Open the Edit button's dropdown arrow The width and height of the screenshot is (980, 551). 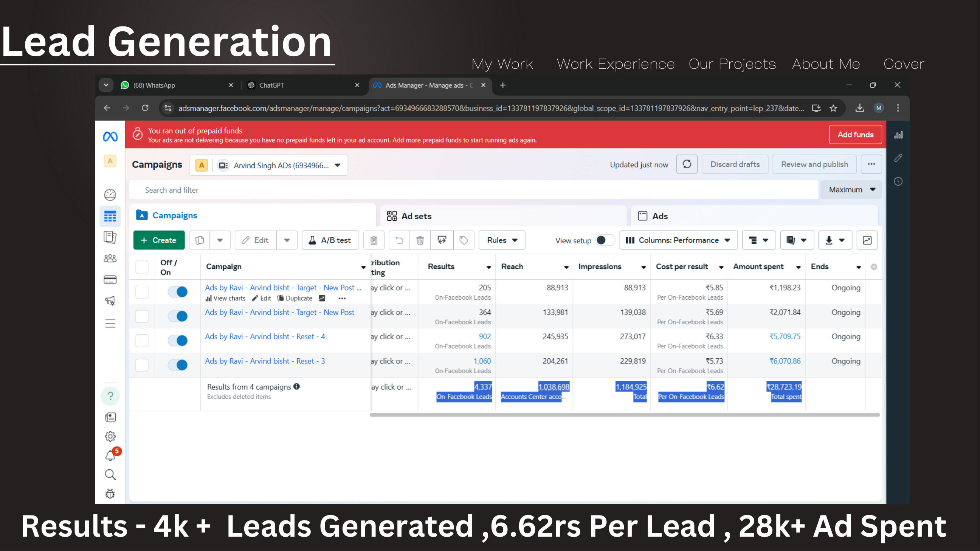[x=287, y=240]
